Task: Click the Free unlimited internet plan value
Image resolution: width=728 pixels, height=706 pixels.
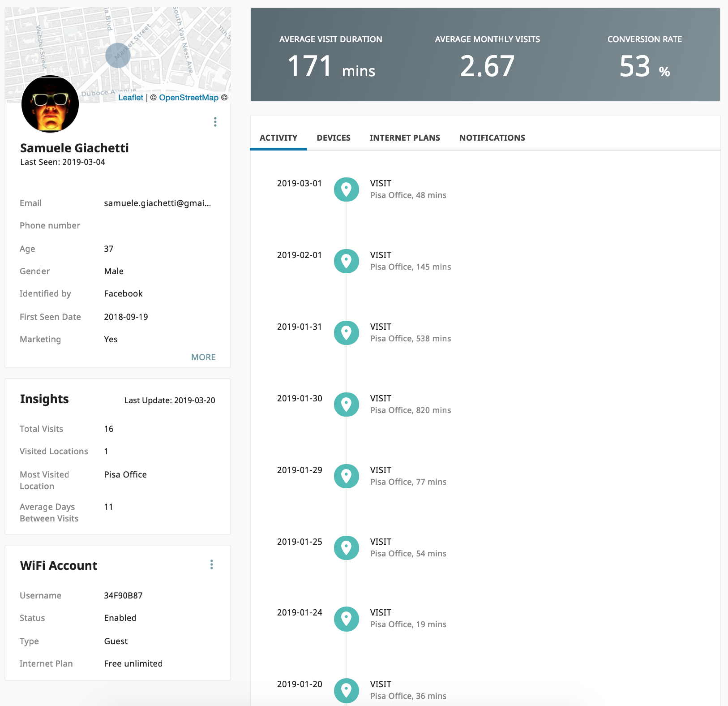Action: click(x=133, y=663)
